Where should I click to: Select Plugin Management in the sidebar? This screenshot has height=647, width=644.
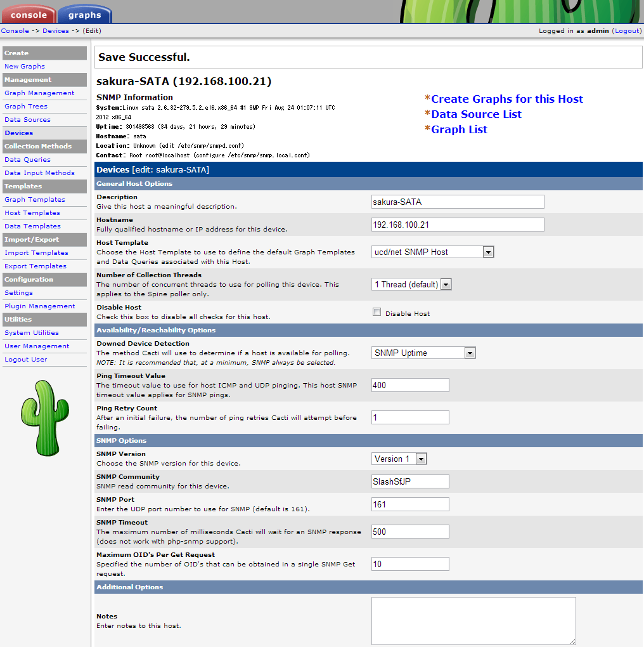point(39,306)
